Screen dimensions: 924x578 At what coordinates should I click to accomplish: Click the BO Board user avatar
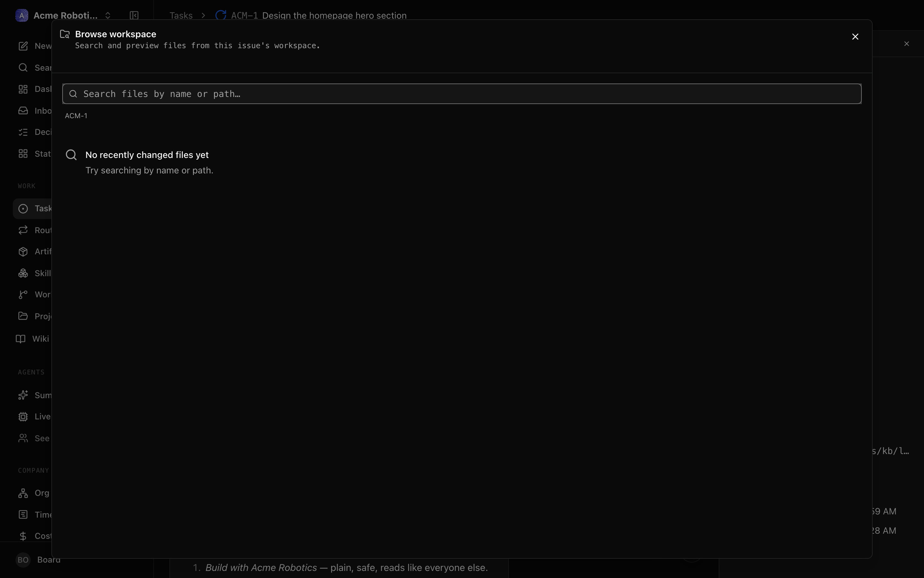23,560
